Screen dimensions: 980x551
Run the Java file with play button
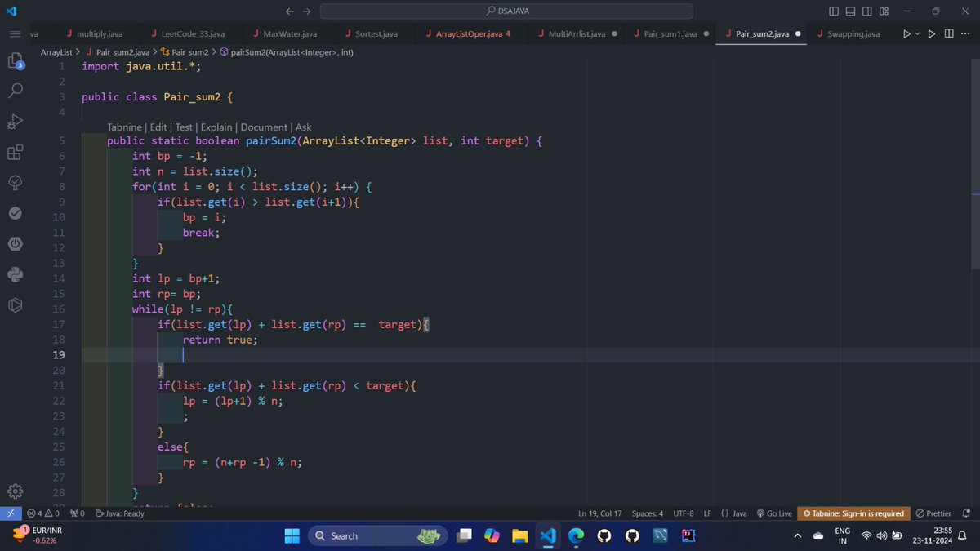tap(906, 33)
